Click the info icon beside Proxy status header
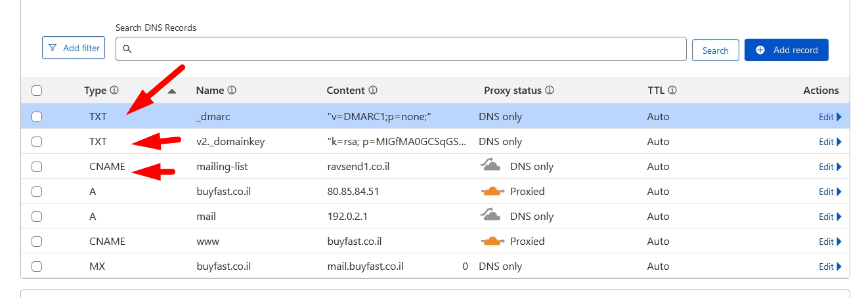 (x=550, y=91)
